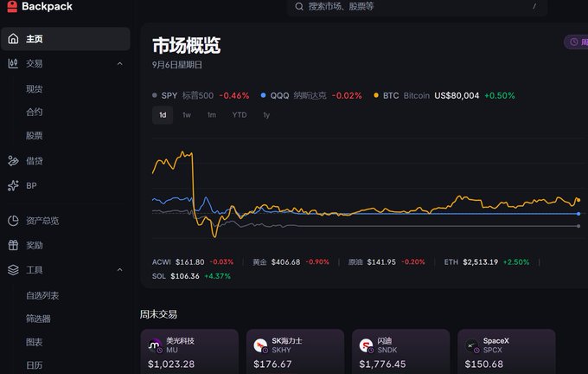This screenshot has width=588, height=374.
Task: Click the 黄金 $406.68 quote
Action: pos(291,262)
